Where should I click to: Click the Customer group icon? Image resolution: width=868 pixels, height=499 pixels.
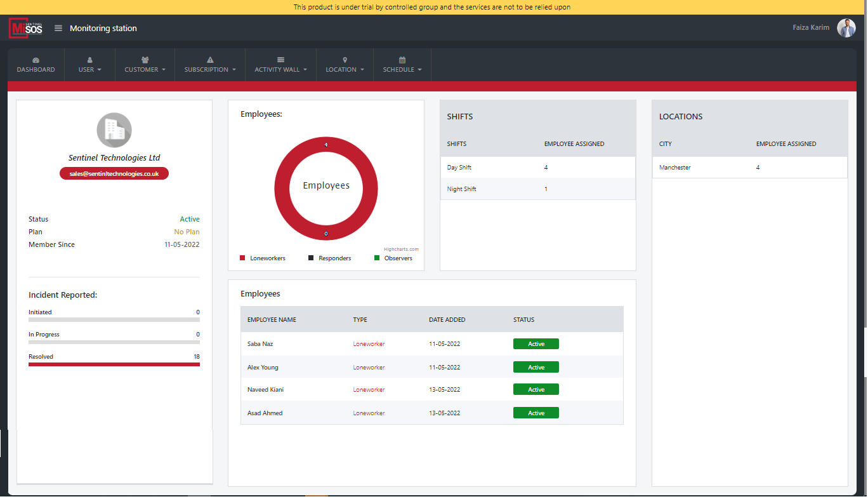(x=145, y=60)
